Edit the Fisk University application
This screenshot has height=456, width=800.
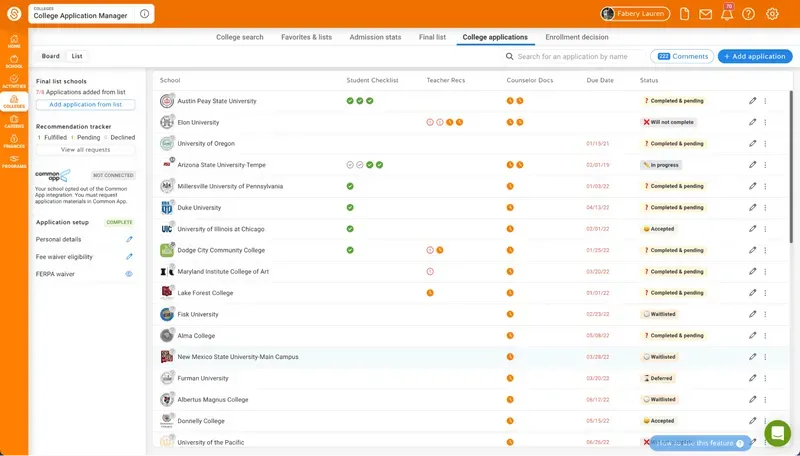point(753,314)
